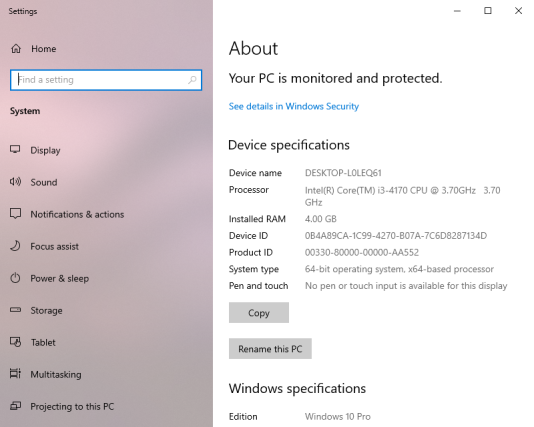
Task: Open Focus assist via its moon icon
Action: [15, 246]
